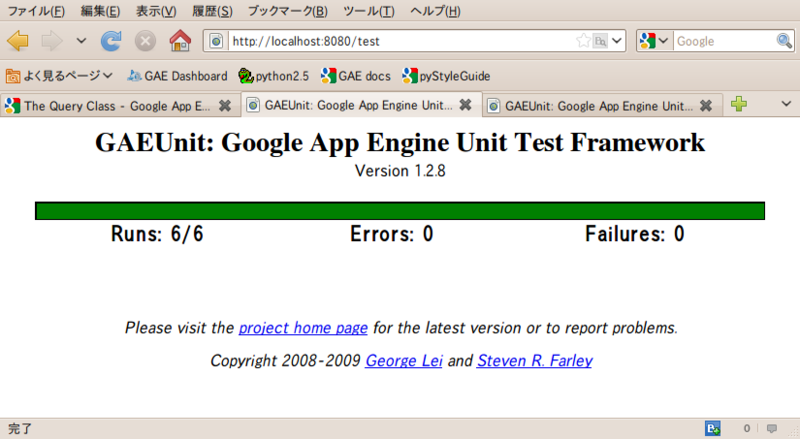Viewport: 800px width, 439px height.
Task: Click the Hatena bookmark status bar icon
Action: 713,428
